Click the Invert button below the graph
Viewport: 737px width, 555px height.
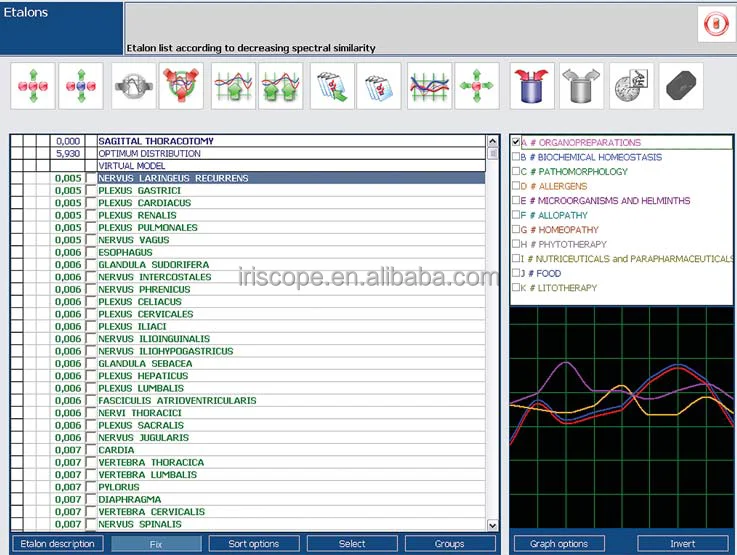coord(683,544)
